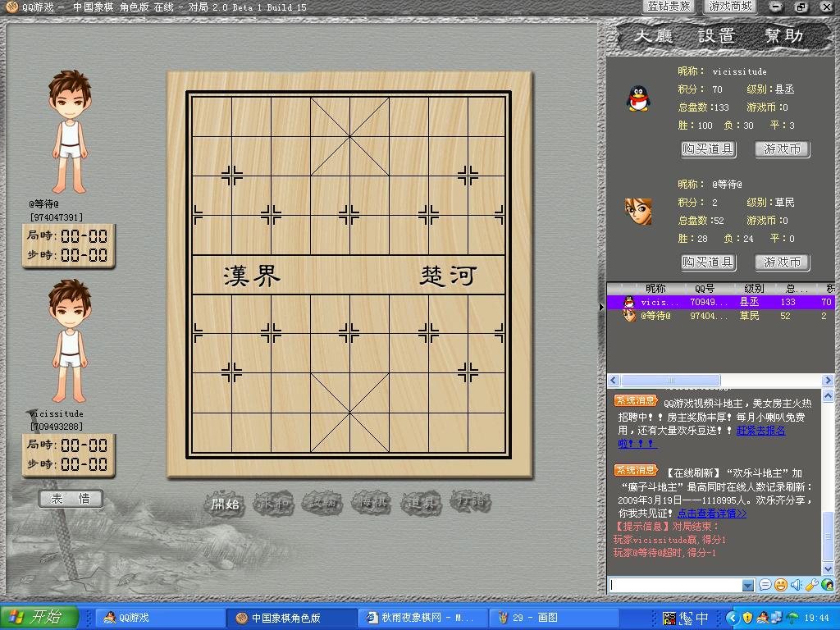Select the @等待@ row in player list
This screenshot has width=840, height=630.
click(x=720, y=316)
